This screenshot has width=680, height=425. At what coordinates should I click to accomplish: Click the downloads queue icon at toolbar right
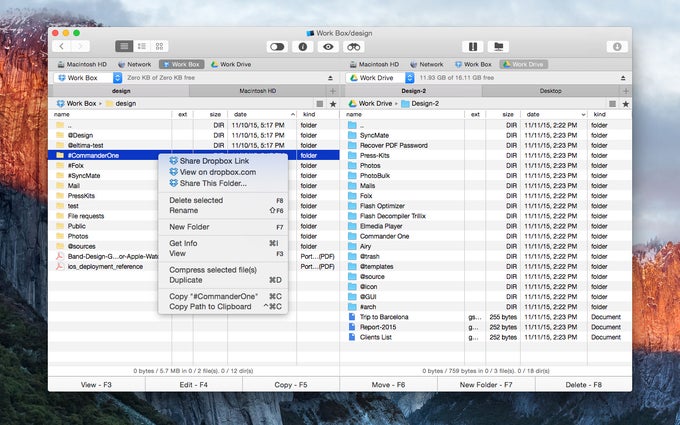point(616,46)
